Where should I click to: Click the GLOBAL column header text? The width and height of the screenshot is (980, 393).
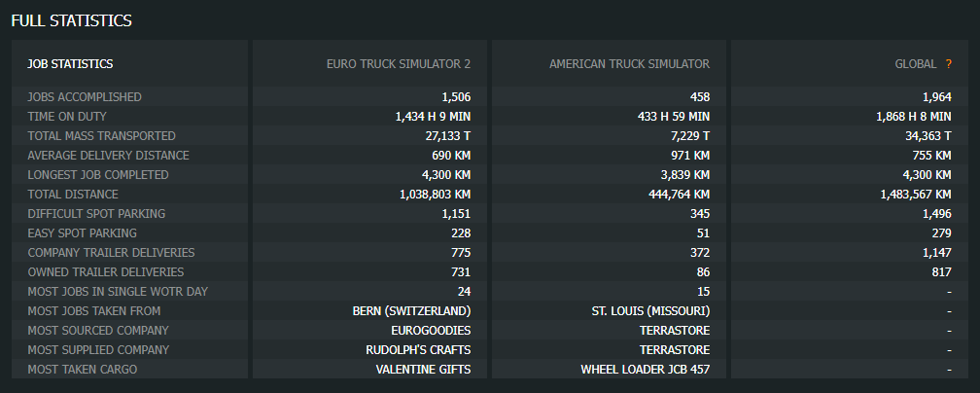pyautogui.click(x=916, y=64)
